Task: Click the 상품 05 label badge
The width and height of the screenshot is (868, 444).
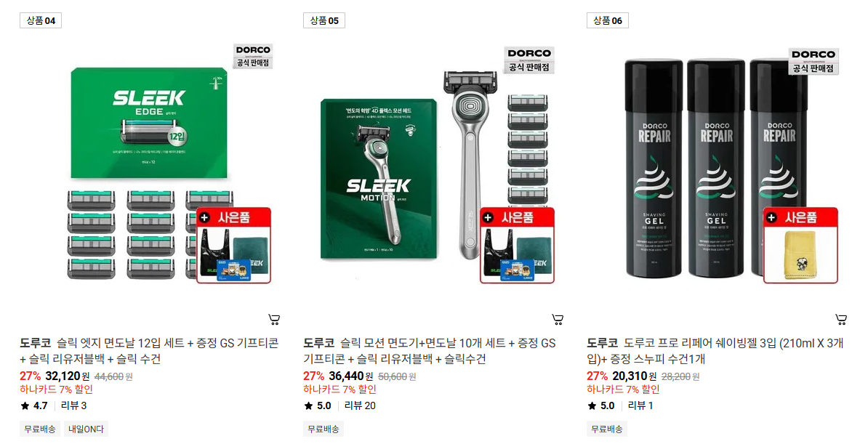Action: tap(324, 20)
